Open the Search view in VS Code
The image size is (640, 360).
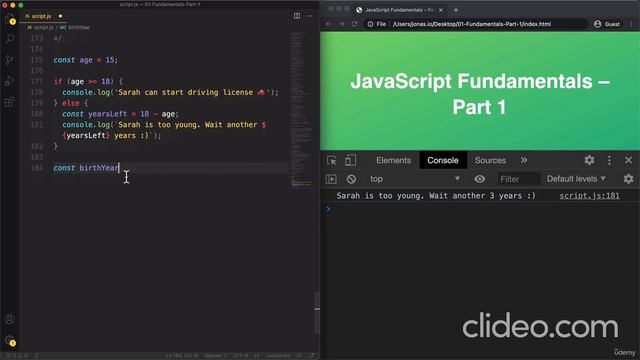click(10, 39)
